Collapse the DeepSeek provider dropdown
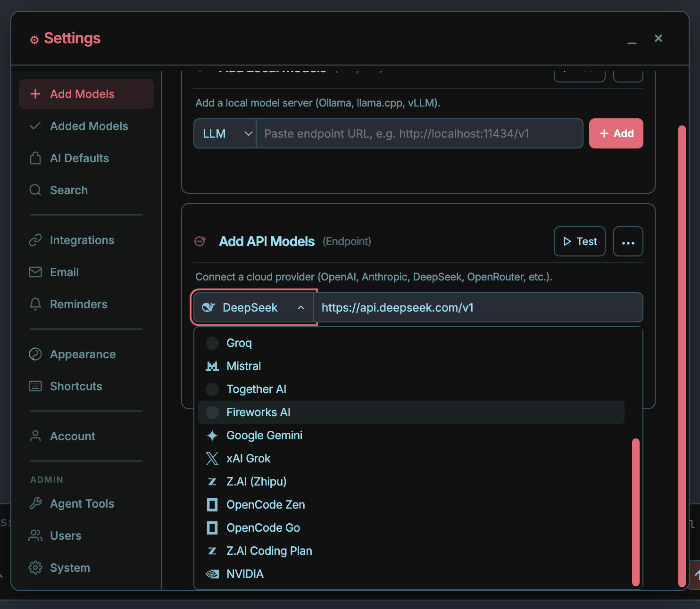Image resolution: width=700 pixels, height=609 pixels. pyautogui.click(x=254, y=307)
